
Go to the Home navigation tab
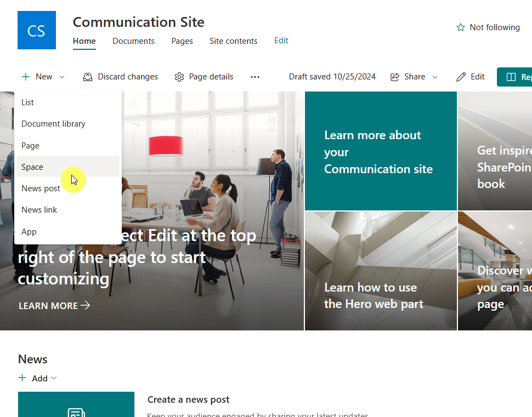pos(84,41)
